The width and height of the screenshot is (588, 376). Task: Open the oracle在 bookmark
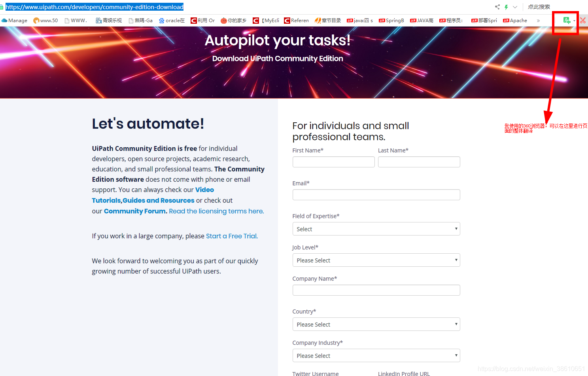pyautogui.click(x=172, y=20)
